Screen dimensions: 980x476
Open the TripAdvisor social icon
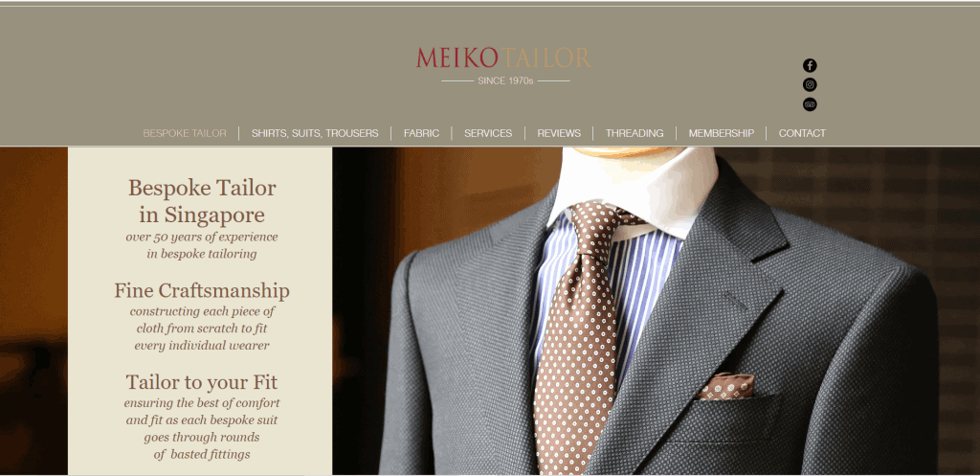click(810, 103)
